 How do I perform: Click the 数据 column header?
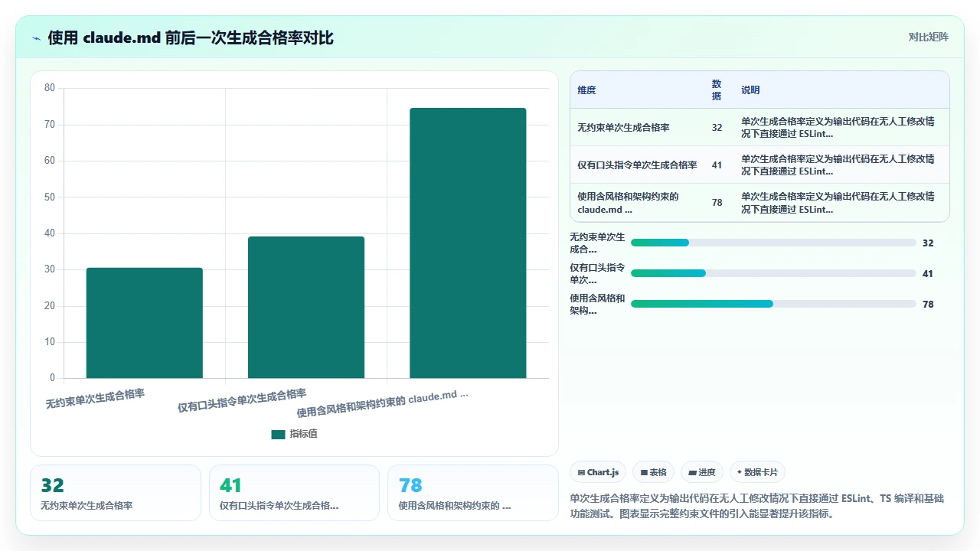click(717, 90)
